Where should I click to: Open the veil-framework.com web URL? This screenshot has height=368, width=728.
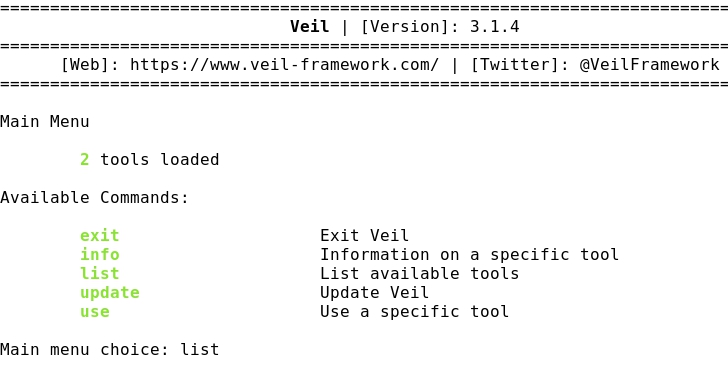click(284, 65)
